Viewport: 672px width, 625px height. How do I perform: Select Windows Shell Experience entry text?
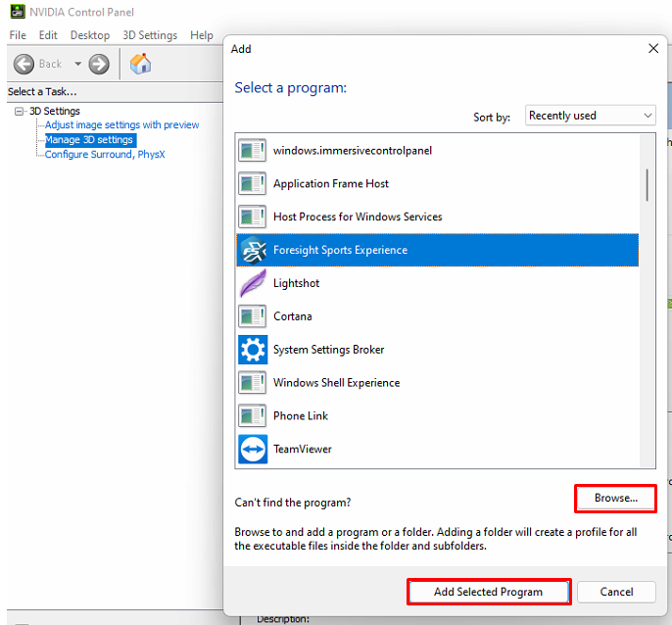point(336,382)
